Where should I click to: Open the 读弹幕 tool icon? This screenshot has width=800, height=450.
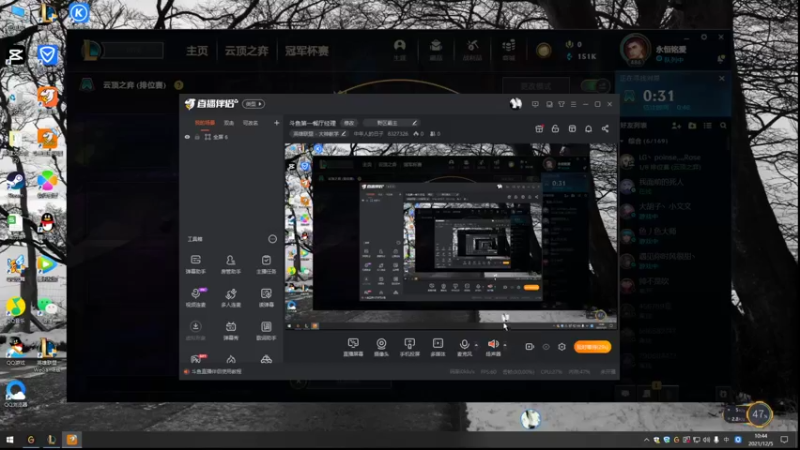tap(266, 297)
